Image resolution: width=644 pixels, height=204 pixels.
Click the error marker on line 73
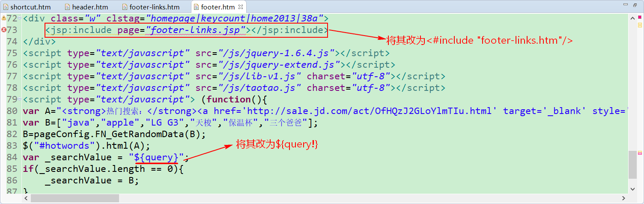click(3, 30)
